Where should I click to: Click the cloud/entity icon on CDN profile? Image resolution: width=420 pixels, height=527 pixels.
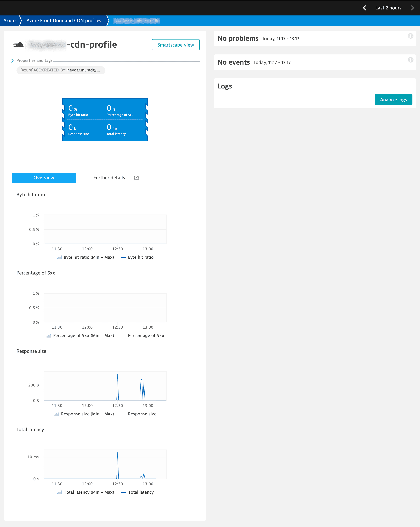click(x=19, y=44)
